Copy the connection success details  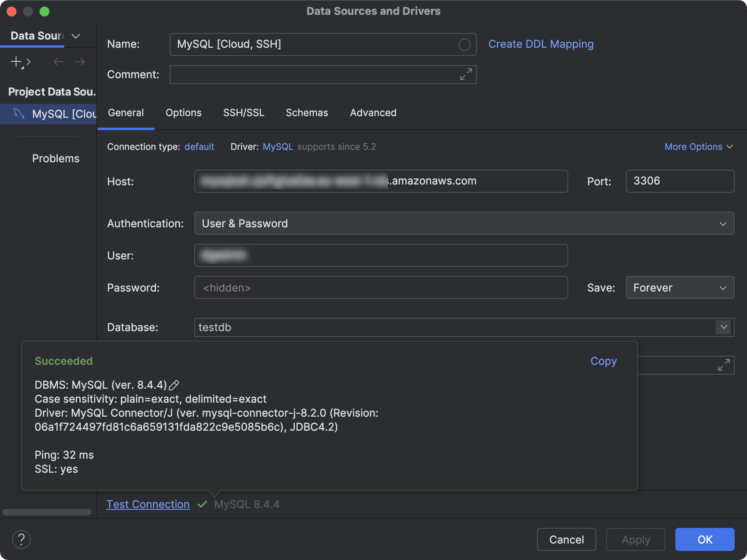tap(603, 361)
